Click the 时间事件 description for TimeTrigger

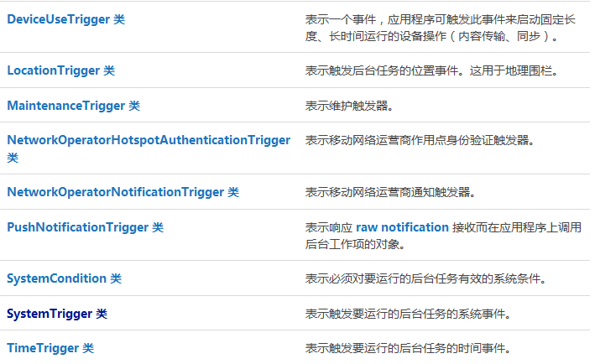click(408, 348)
